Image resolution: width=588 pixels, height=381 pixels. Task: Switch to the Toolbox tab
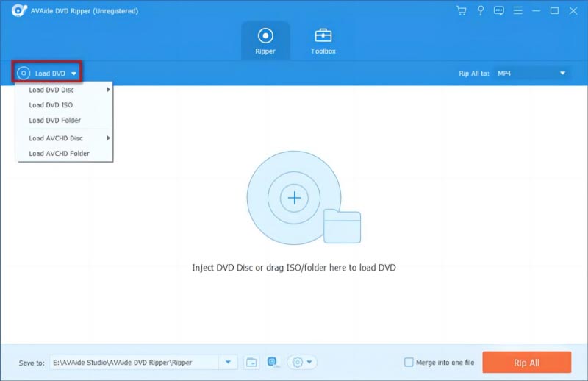[323, 41]
